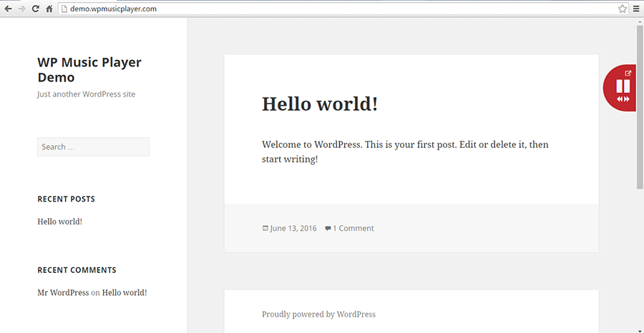Image resolution: width=644 pixels, height=333 pixels.
Task: Open the music player in a popup window
Action: 628,73
